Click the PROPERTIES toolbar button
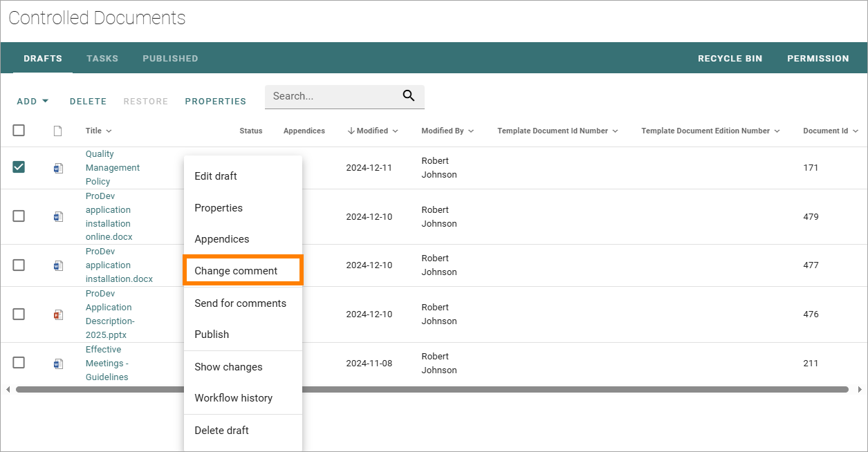The image size is (868, 452). click(216, 102)
